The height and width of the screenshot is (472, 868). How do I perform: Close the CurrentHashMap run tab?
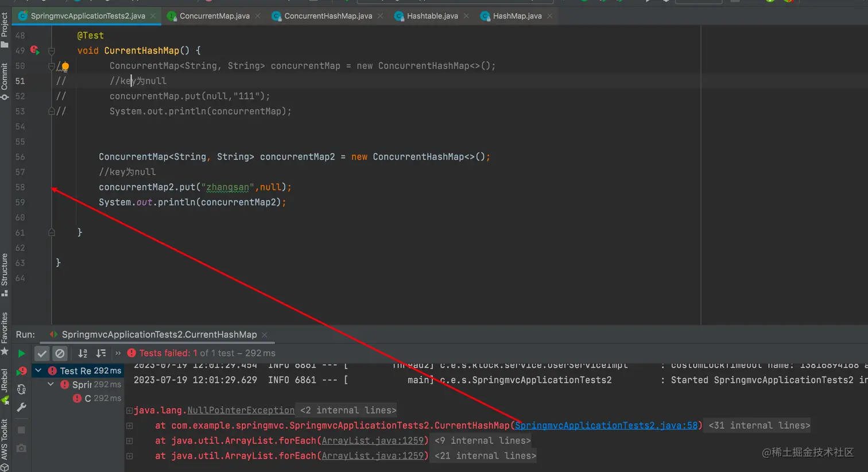tap(265, 335)
